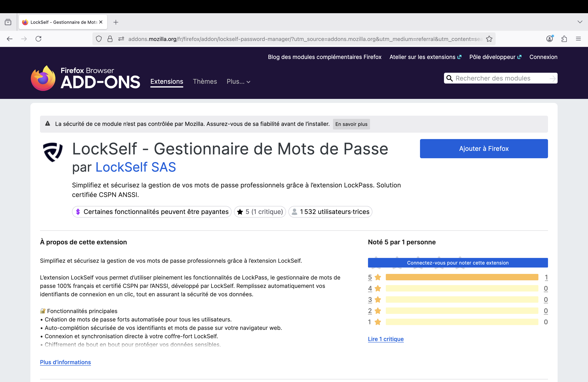
Task: Click the 1 532 utilisateurs·trices badge
Action: click(330, 212)
